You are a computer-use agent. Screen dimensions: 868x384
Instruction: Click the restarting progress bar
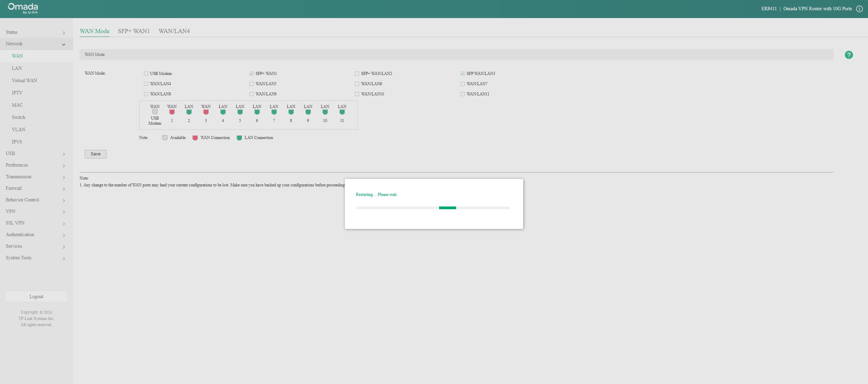(433, 208)
